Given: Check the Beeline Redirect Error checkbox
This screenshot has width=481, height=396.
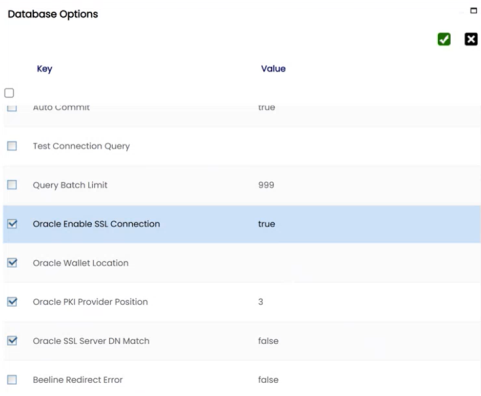Looking at the screenshot, I should tap(12, 380).
